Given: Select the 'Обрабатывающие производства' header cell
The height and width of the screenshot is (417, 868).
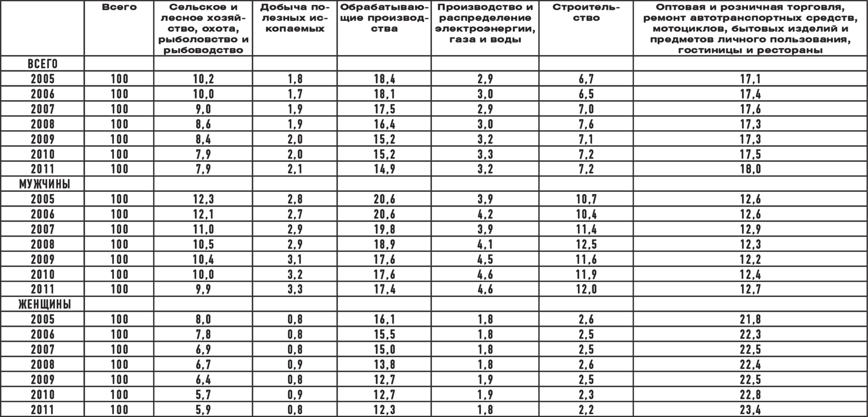Looking at the screenshot, I should (385, 18).
